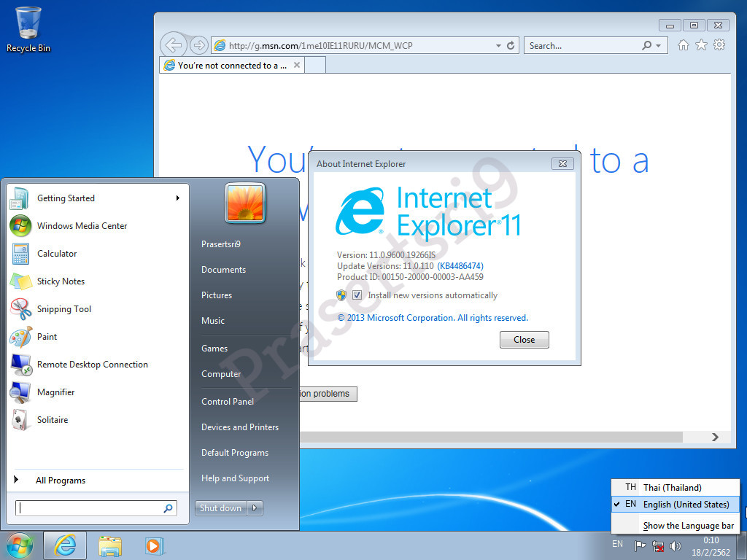Select Thai (Thailand) input language
Screen dimensions: 747x560
tap(676, 488)
